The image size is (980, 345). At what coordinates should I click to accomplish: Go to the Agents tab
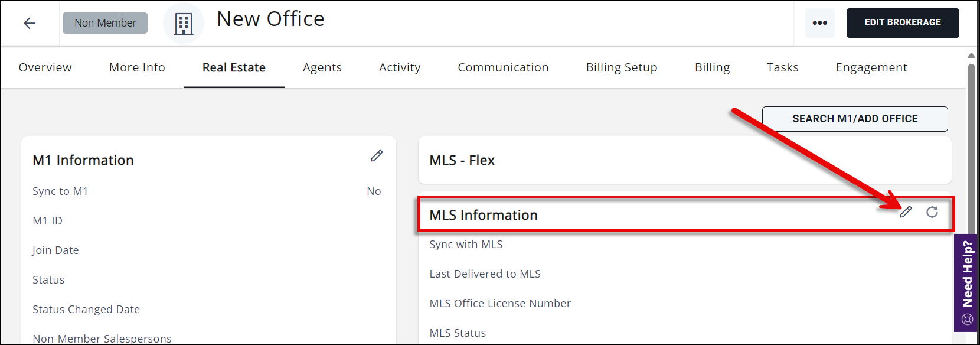(x=322, y=67)
